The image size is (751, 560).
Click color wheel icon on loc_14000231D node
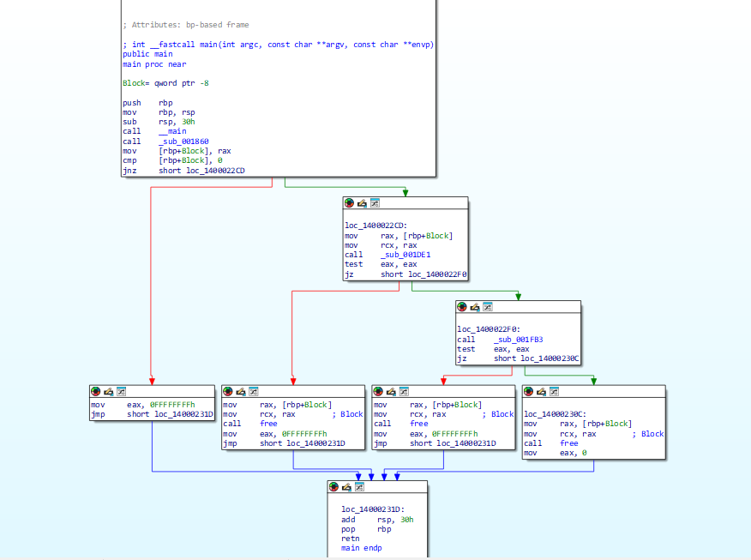point(333,487)
